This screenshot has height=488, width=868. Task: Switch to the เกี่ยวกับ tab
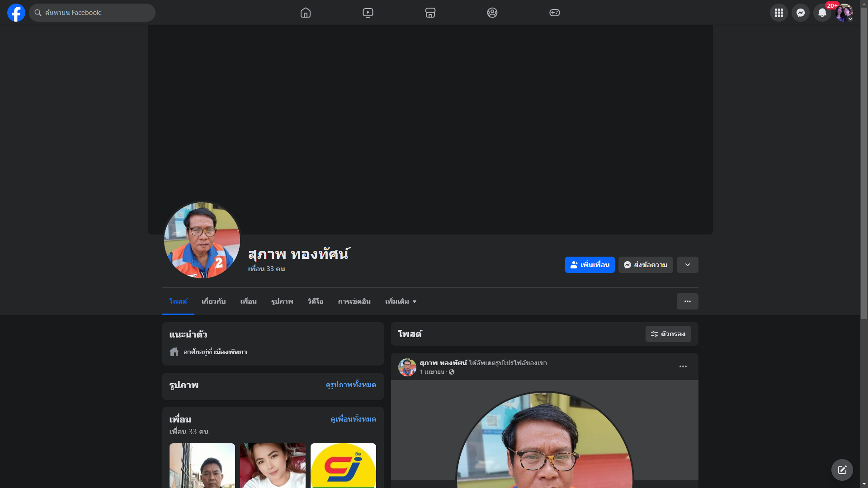coord(213,301)
